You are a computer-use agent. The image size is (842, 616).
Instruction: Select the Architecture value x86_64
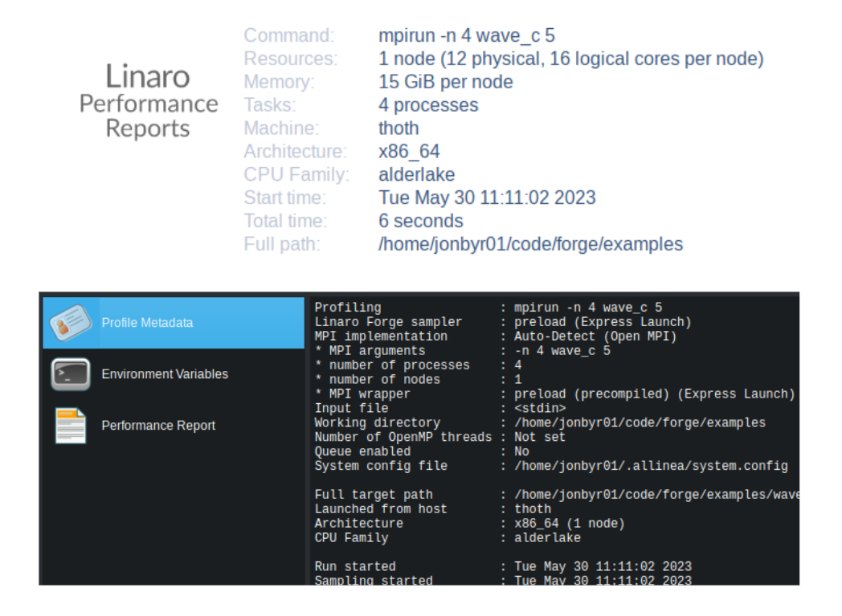(407, 151)
